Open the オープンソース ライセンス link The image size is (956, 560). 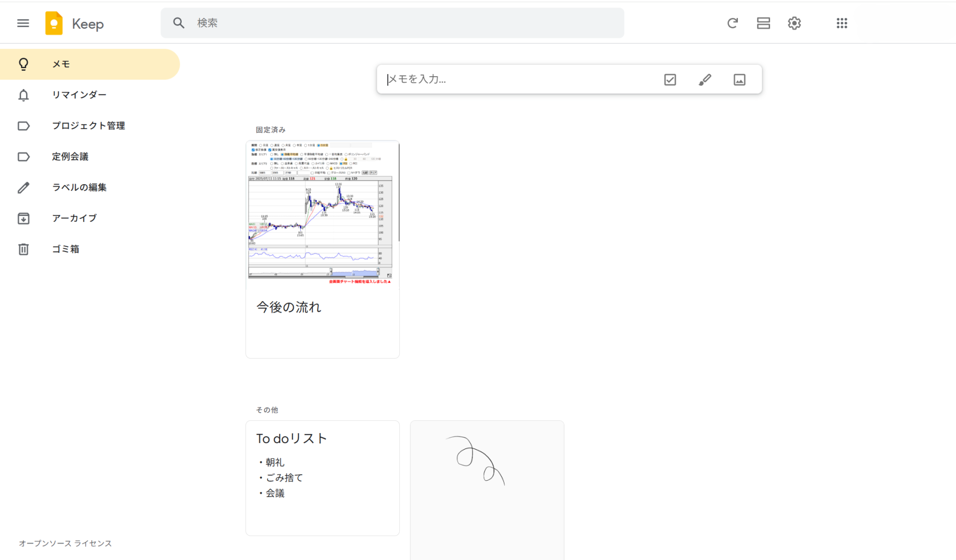click(65, 543)
